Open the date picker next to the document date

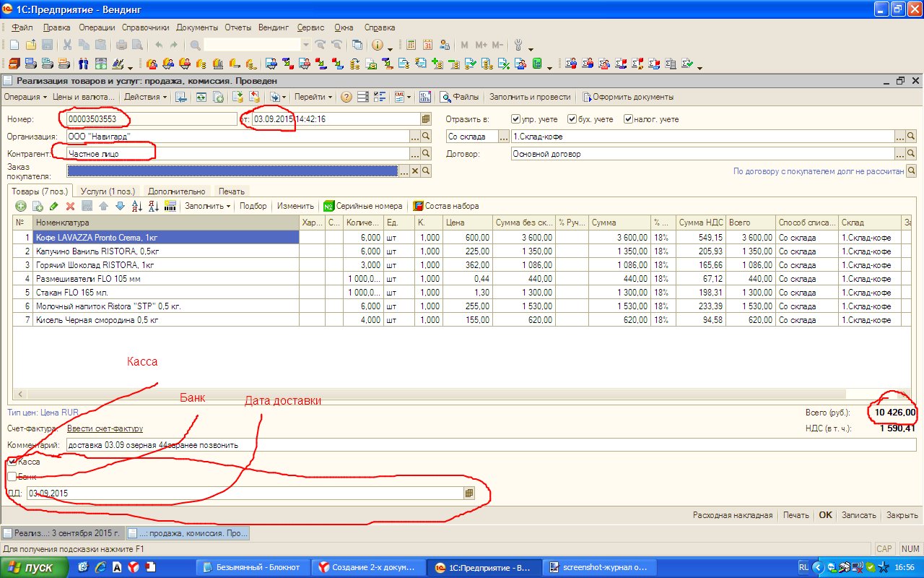(x=426, y=118)
